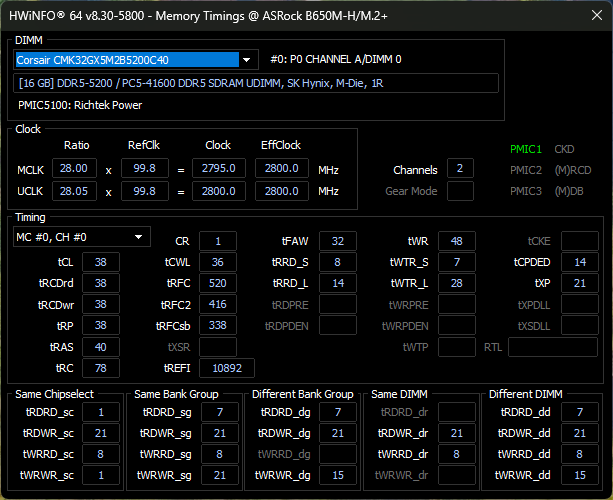Click the tREFI value 10892
Image resolution: width=613 pixels, height=500 pixels.
tap(227, 368)
